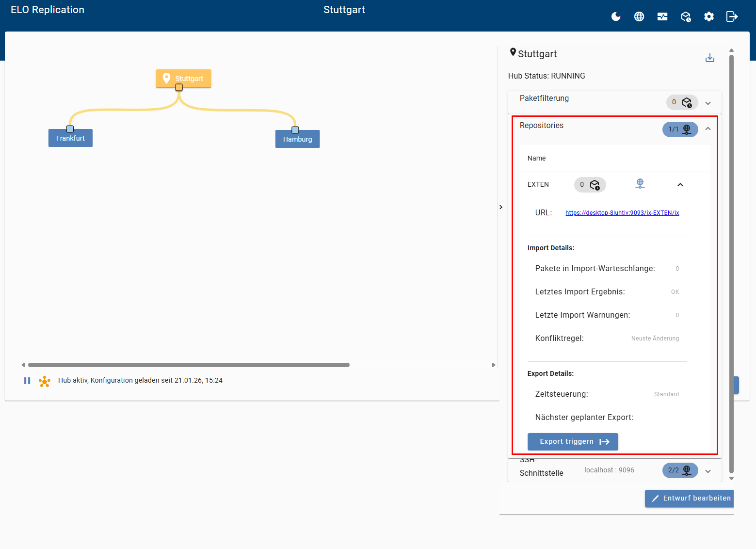View pending packages via the package-clock icon
This screenshot has height=549, width=756.
tap(686, 16)
